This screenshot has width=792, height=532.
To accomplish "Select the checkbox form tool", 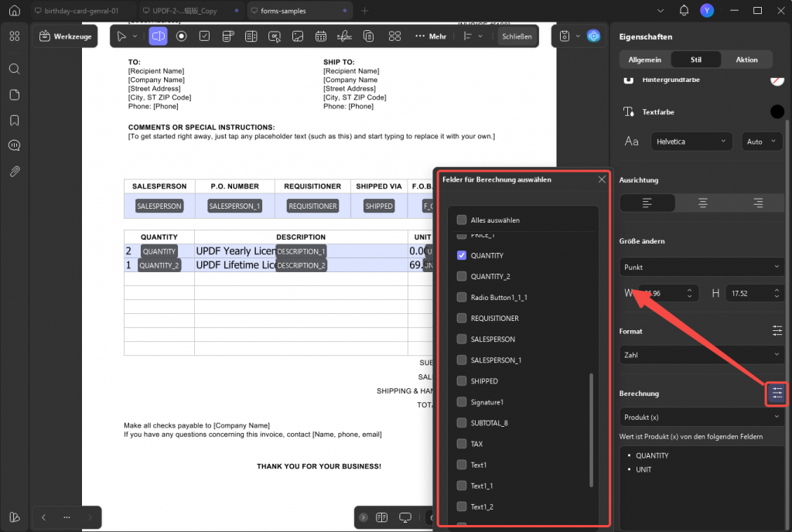I will (x=204, y=36).
